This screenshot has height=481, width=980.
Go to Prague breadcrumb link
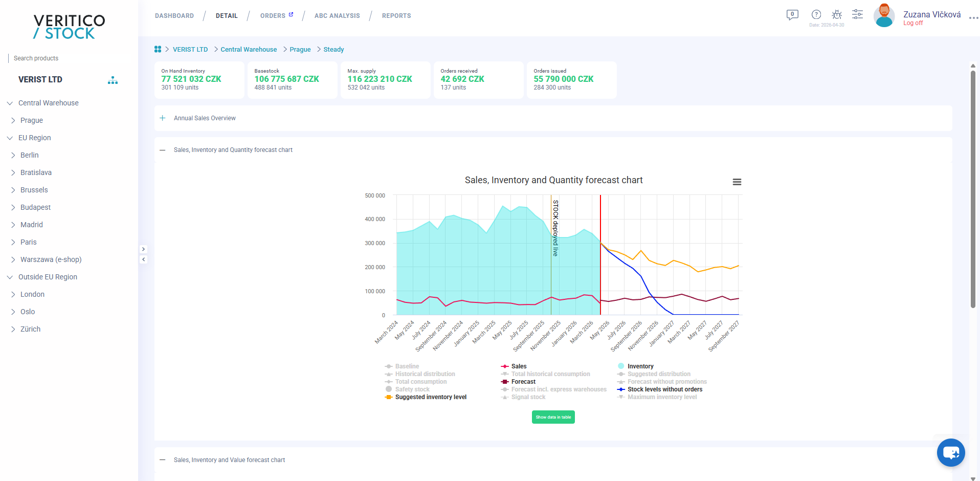300,50
